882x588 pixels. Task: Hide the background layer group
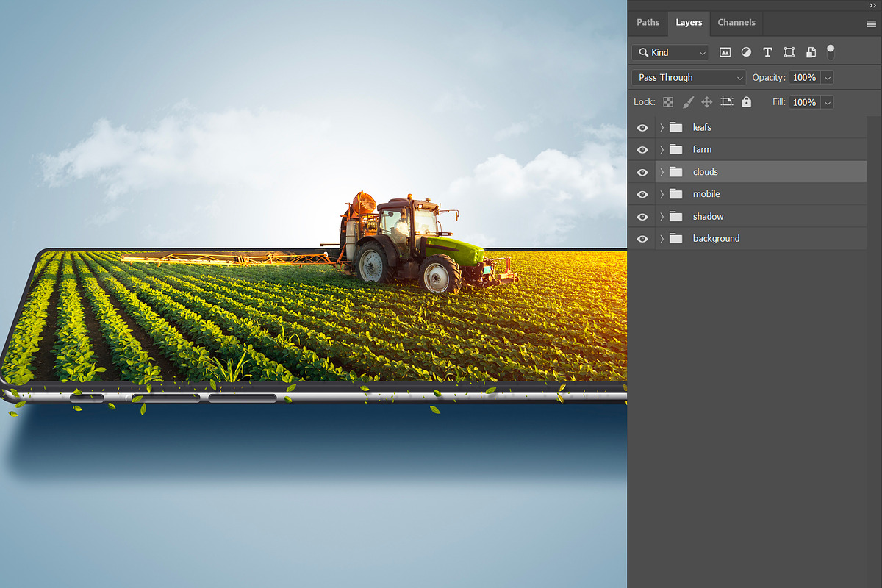coord(642,238)
